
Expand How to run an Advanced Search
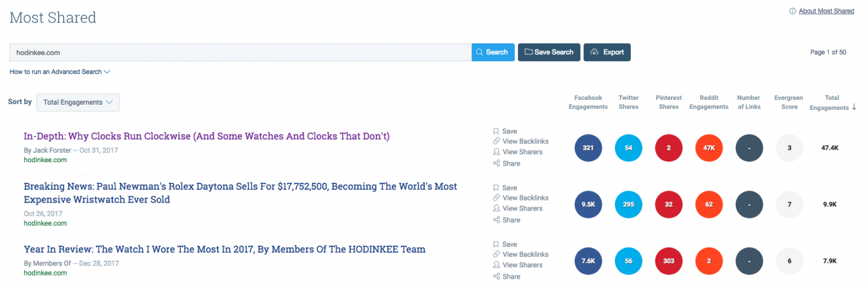point(59,72)
